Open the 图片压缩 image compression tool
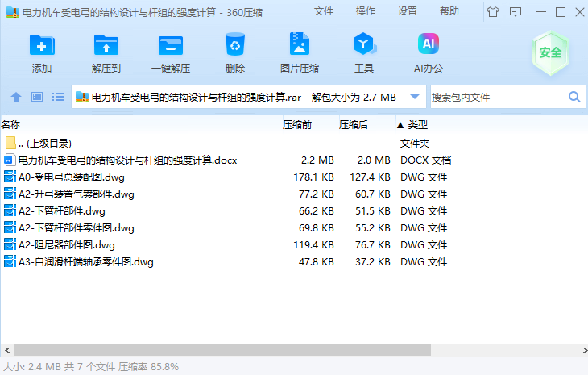Screen dimensions: 588x375 pos(300,44)
